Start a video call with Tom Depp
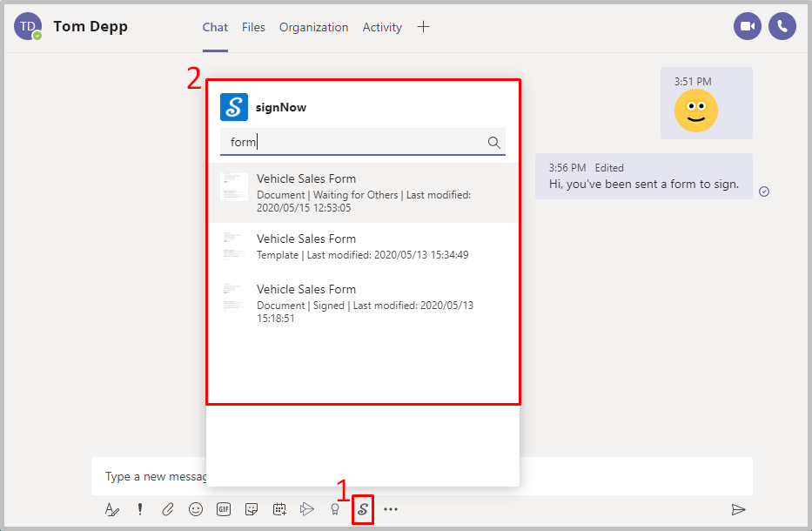Image resolution: width=812 pixels, height=531 pixels. coord(748,26)
